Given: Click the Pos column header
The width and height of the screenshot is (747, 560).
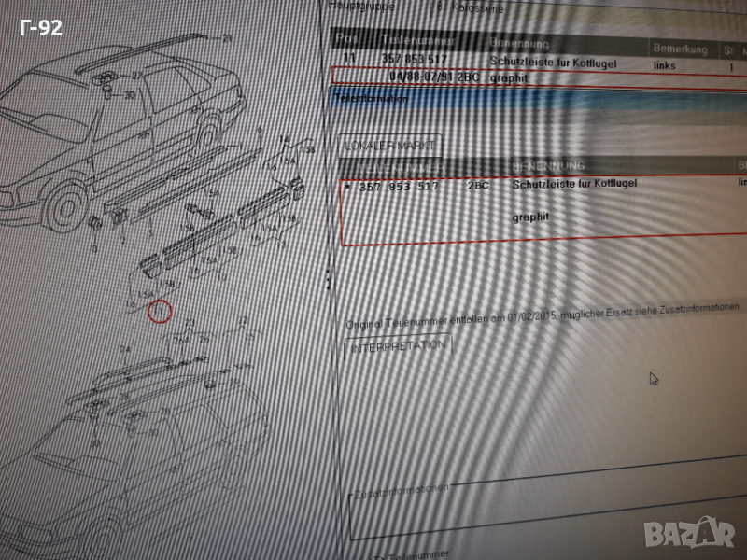Looking at the screenshot, I should click(x=345, y=41).
